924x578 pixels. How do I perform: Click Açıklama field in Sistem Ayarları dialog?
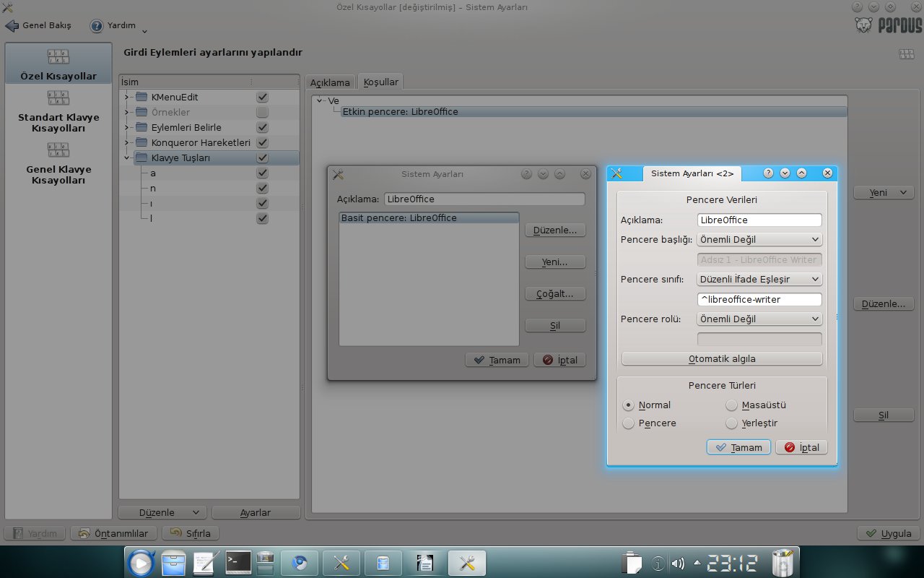tap(484, 199)
